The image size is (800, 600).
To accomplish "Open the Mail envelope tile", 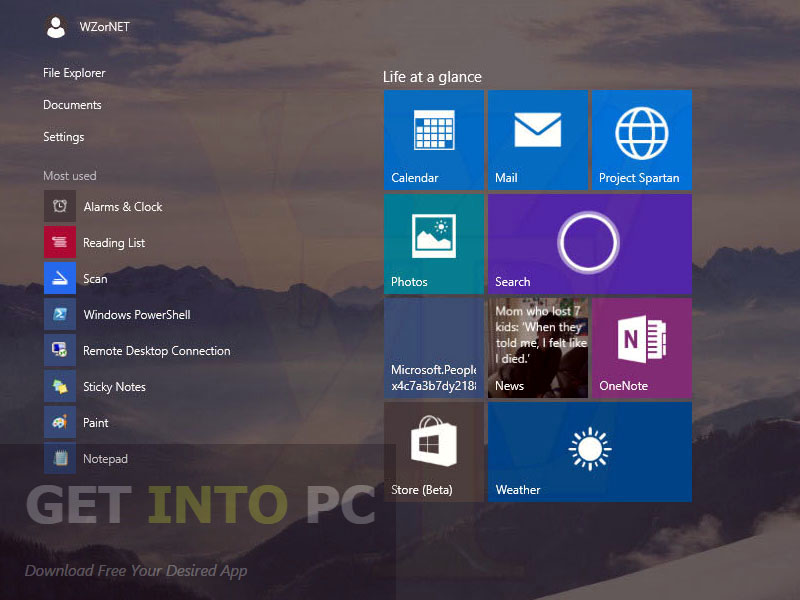I will tap(538, 140).
